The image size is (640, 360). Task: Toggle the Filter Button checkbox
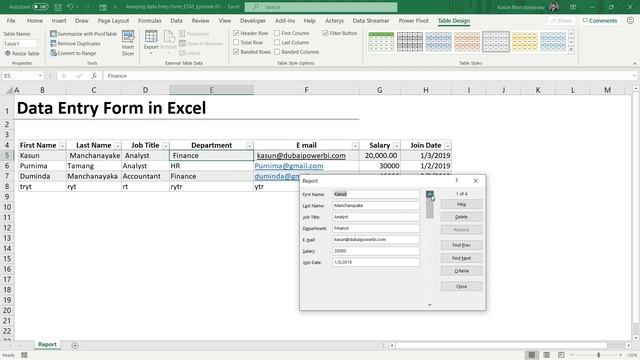(325, 33)
